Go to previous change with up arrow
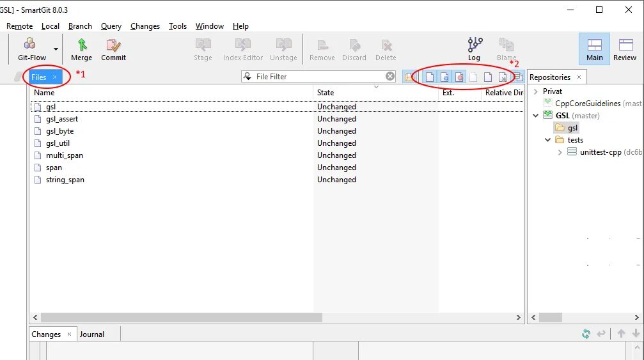Viewport: 644px width, 360px height. (x=622, y=334)
